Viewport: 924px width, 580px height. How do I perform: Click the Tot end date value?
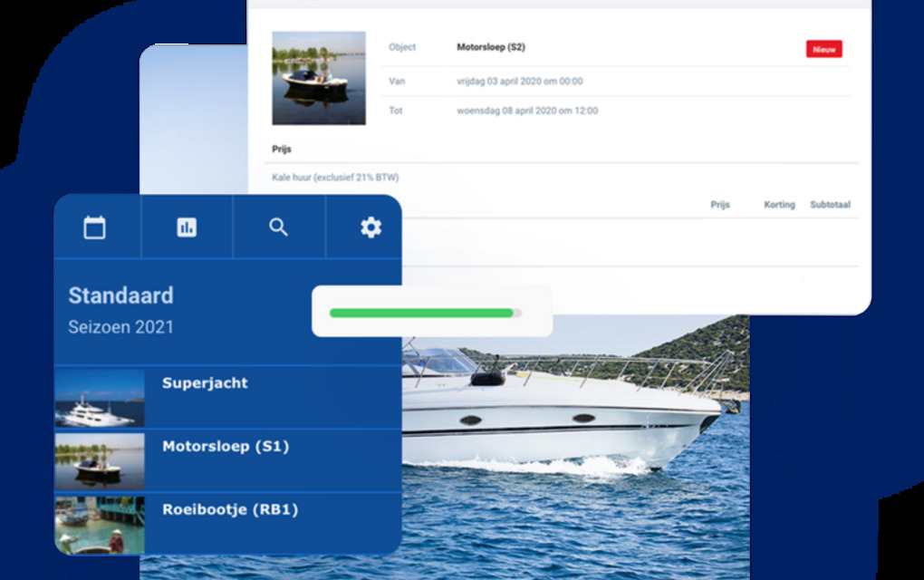526,111
